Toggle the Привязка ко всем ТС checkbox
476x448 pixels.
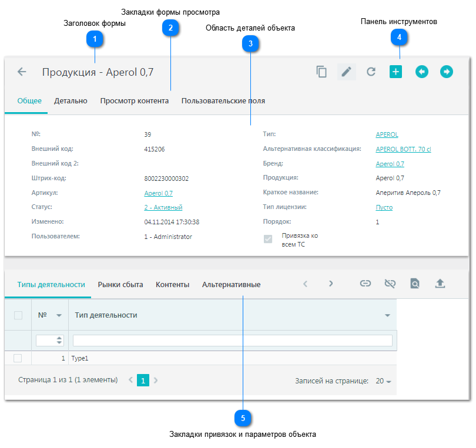tap(268, 240)
